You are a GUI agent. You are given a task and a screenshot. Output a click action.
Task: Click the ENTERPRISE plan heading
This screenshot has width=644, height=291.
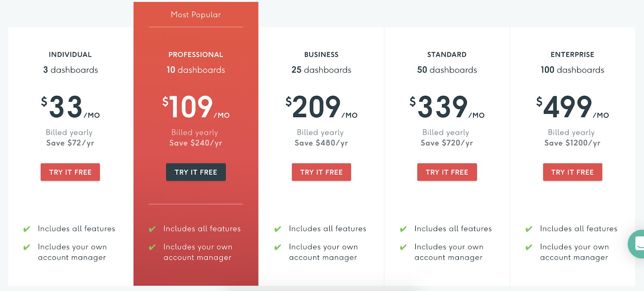pos(572,55)
